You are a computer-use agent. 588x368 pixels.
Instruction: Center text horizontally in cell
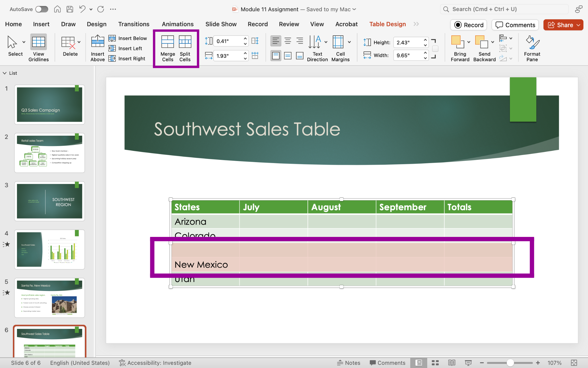click(288, 41)
